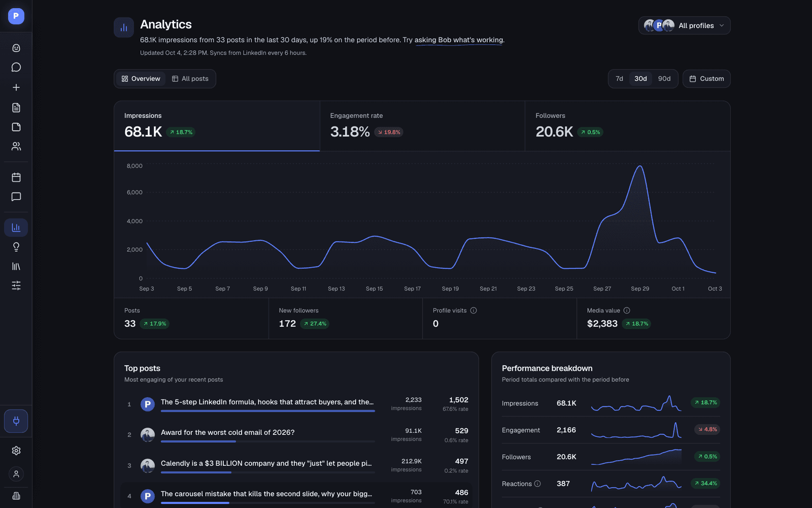The height and width of the screenshot is (508, 812).
Task: Open the 5-step LinkedIn formula post
Action: click(x=296, y=404)
